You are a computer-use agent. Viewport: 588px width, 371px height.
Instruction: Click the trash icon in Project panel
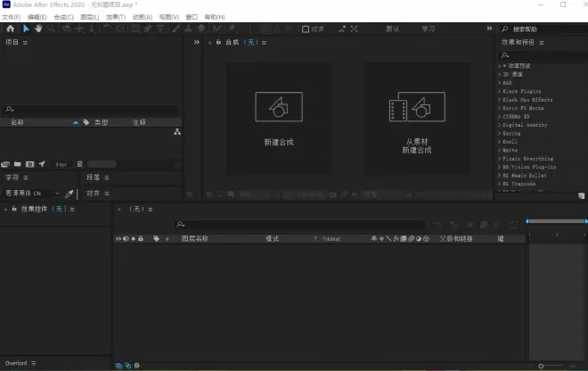79,164
